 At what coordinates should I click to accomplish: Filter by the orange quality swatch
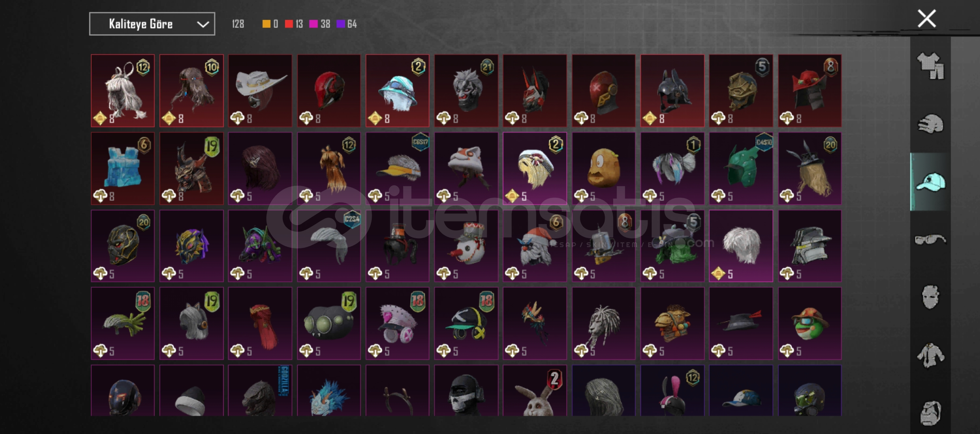click(x=266, y=24)
